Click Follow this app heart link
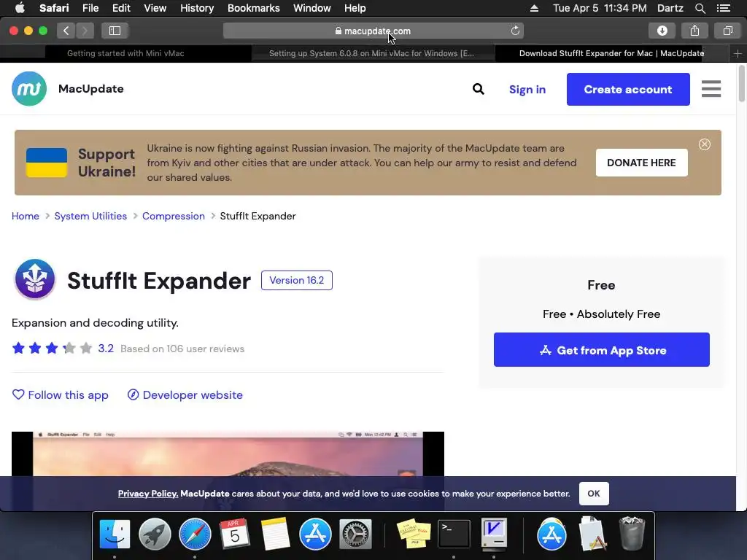 coord(60,394)
